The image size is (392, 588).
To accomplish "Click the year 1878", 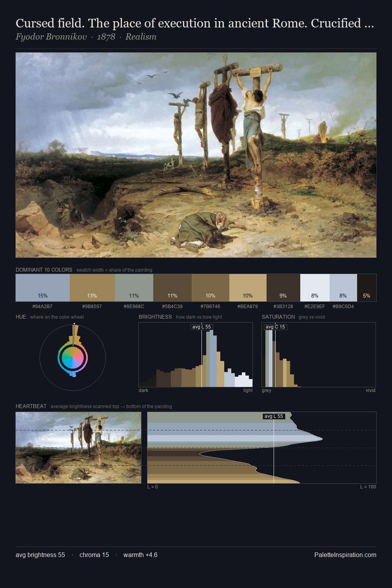I will point(106,37).
